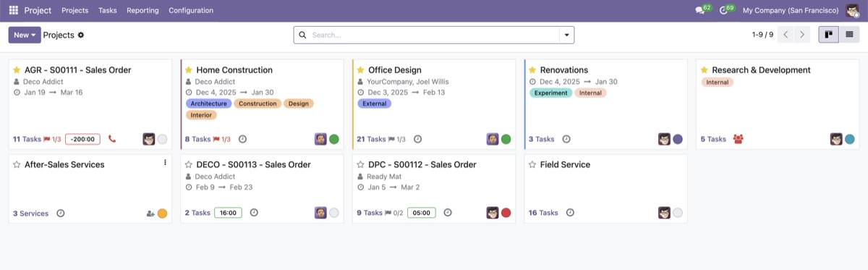Click the clock activity icon on Field Service
The height and width of the screenshot is (270, 868).
(x=570, y=213)
